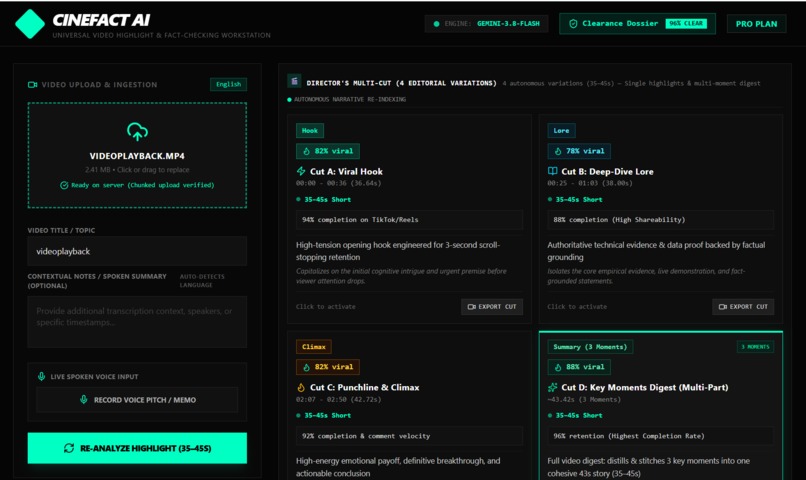Image resolution: width=806 pixels, height=480 pixels.
Task: Click flame icon in 78% viral badge
Action: pos(558,151)
